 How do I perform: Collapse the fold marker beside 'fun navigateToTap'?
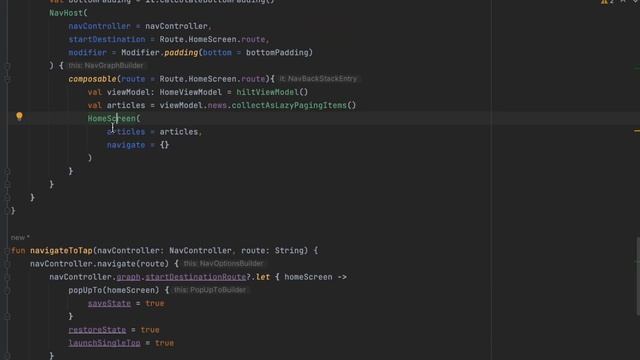(x=7, y=251)
